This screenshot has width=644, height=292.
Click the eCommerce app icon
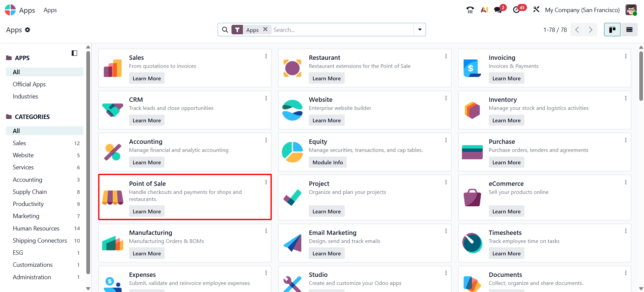coord(472,198)
